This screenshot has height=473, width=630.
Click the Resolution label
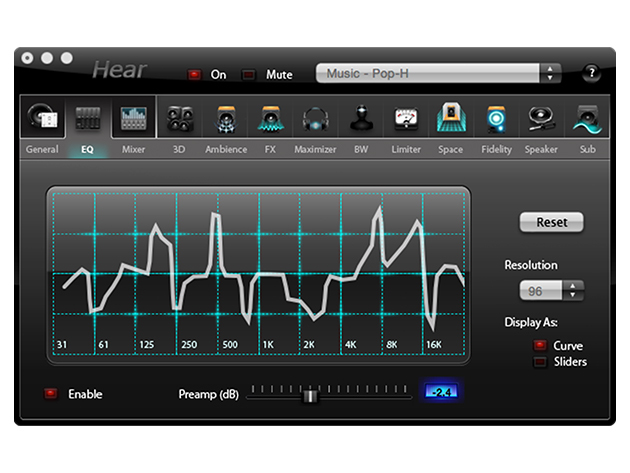click(531, 265)
